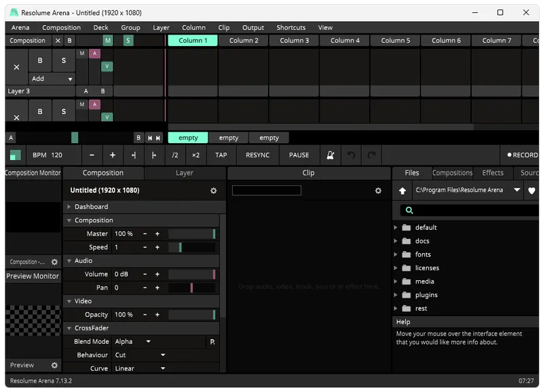Decrease Volume value with minus

click(145, 275)
